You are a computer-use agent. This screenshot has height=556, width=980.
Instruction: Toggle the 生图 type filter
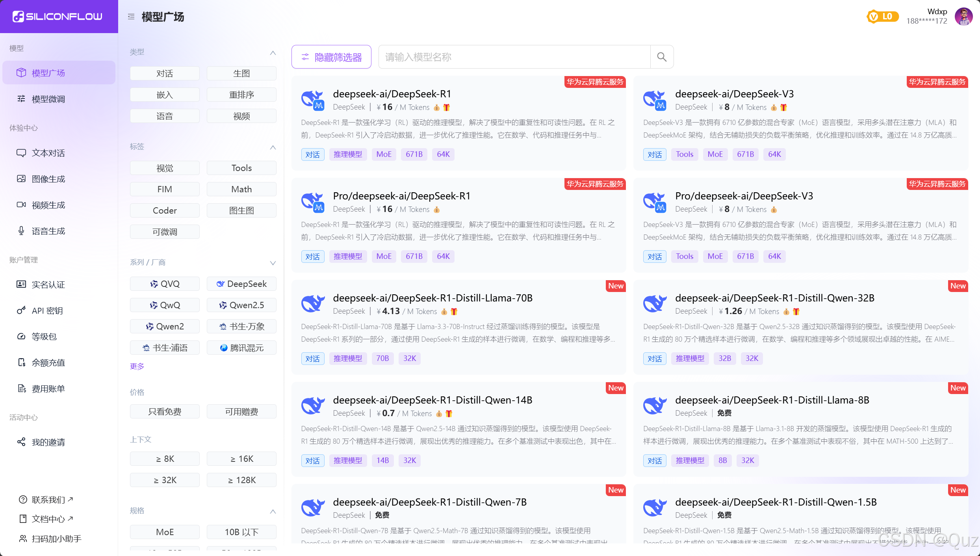(241, 73)
